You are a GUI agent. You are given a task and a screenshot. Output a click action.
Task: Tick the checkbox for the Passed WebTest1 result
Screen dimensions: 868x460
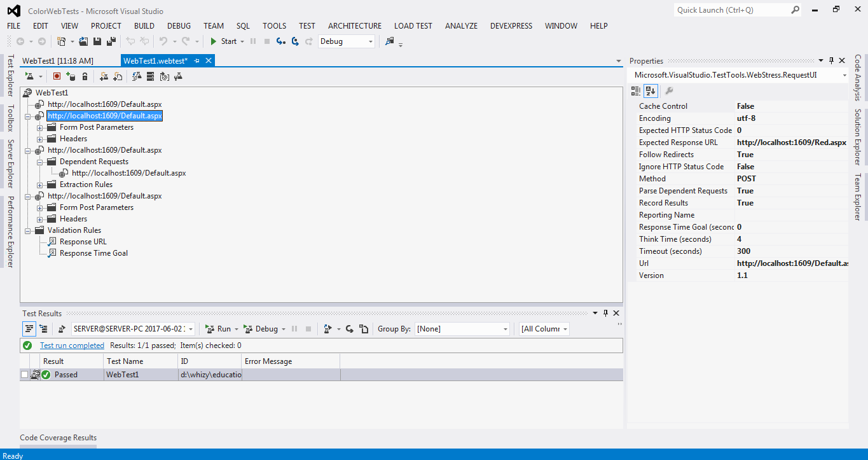(x=24, y=375)
